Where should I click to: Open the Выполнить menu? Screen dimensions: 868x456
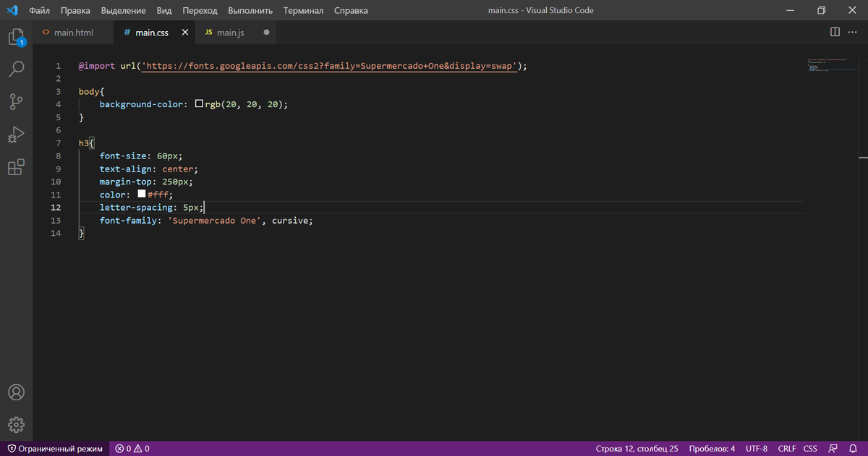250,11
